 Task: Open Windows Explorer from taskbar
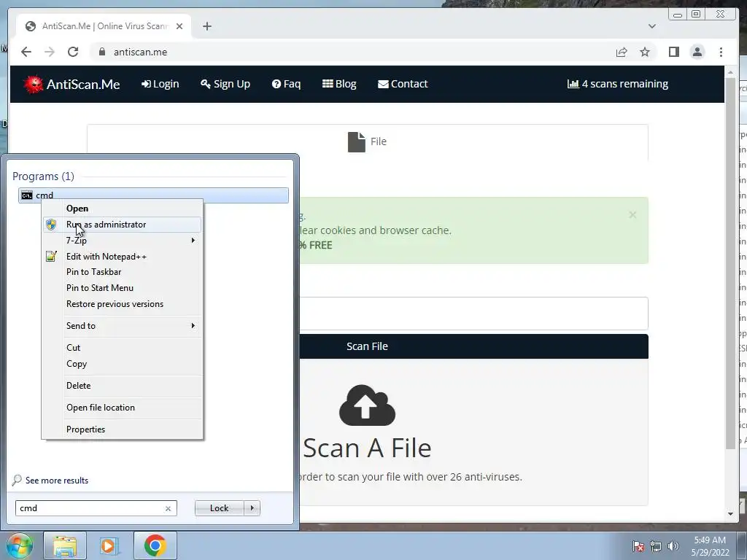tap(65, 545)
